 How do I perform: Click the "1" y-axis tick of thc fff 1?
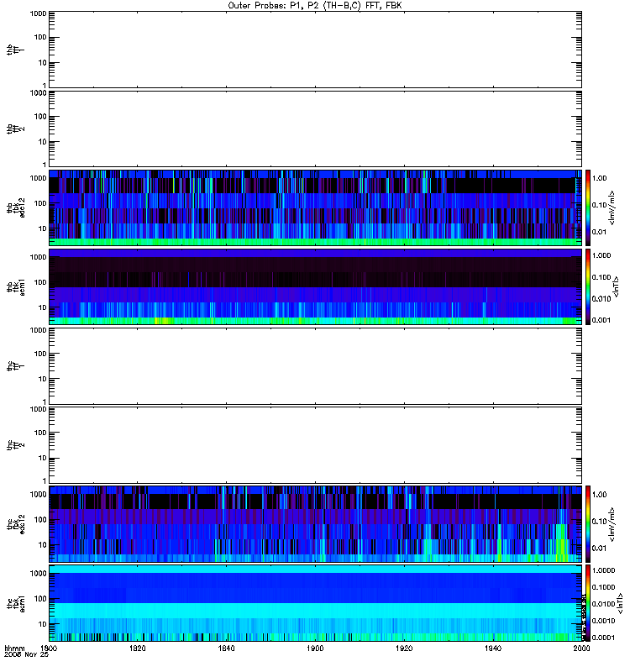tap(45, 402)
